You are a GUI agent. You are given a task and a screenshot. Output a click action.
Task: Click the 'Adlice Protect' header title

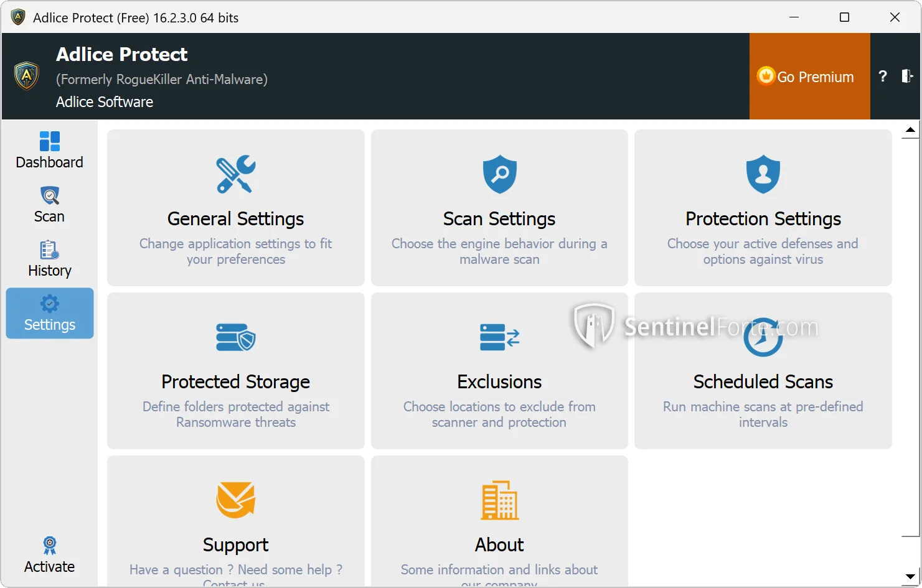(x=122, y=55)
